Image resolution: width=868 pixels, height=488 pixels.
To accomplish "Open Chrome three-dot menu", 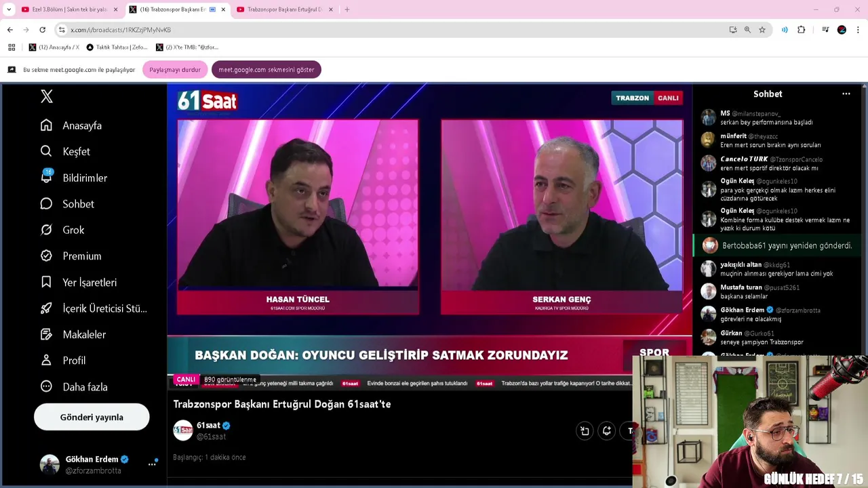I will [x=859, y=30].
